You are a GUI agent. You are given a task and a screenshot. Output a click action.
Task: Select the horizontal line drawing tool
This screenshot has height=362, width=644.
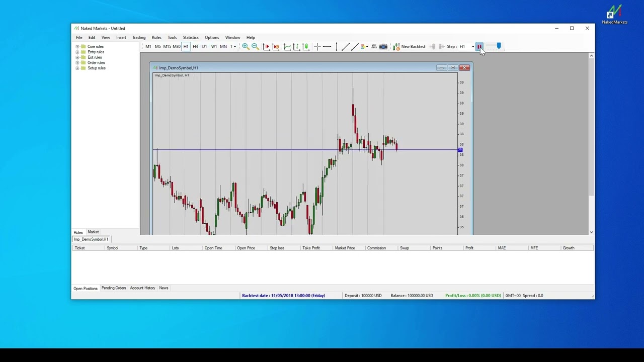[327, 46]
